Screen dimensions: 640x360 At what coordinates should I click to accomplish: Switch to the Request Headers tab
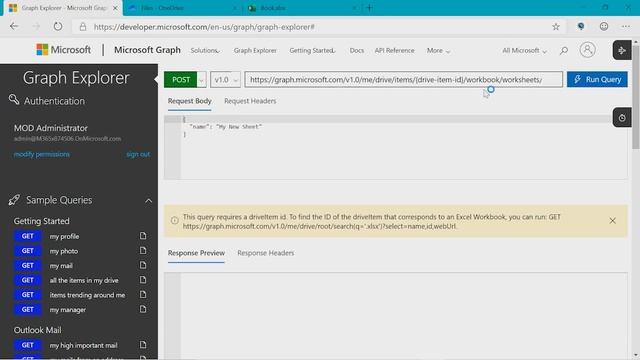click(250, 101)
